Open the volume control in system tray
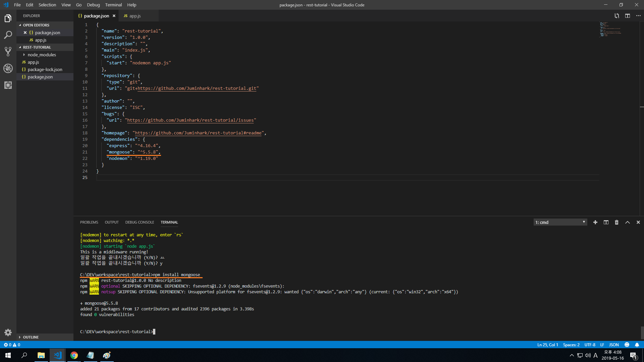 pyautogui.click(x=588, y=355)
